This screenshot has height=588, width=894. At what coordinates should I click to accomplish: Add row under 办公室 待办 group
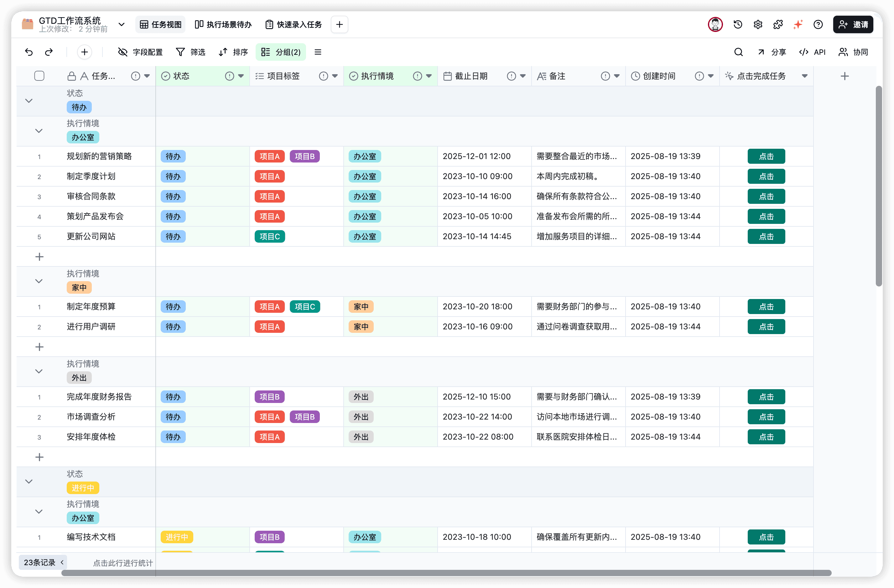coord(39,257)
